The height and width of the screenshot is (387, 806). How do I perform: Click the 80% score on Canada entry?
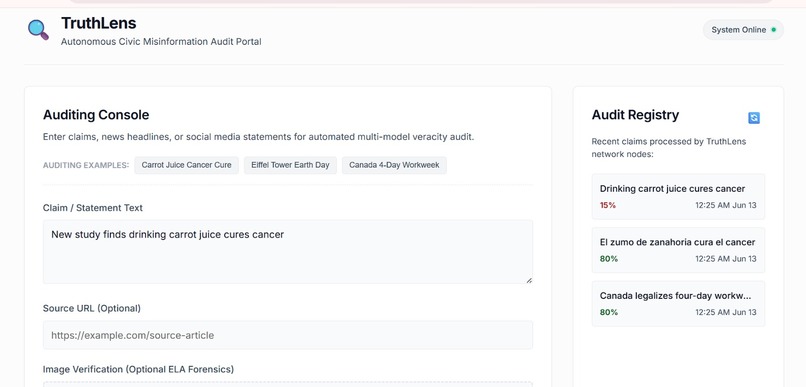[609, 312]
